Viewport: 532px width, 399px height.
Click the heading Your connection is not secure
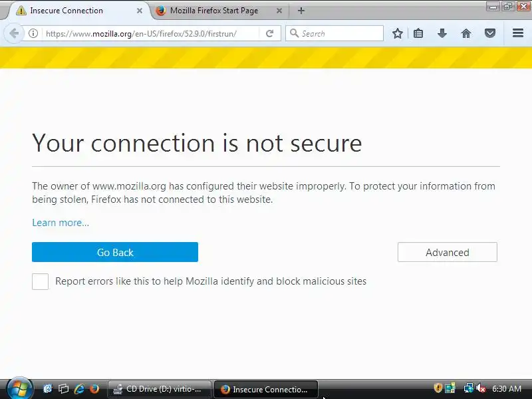(x=197, y=143)
